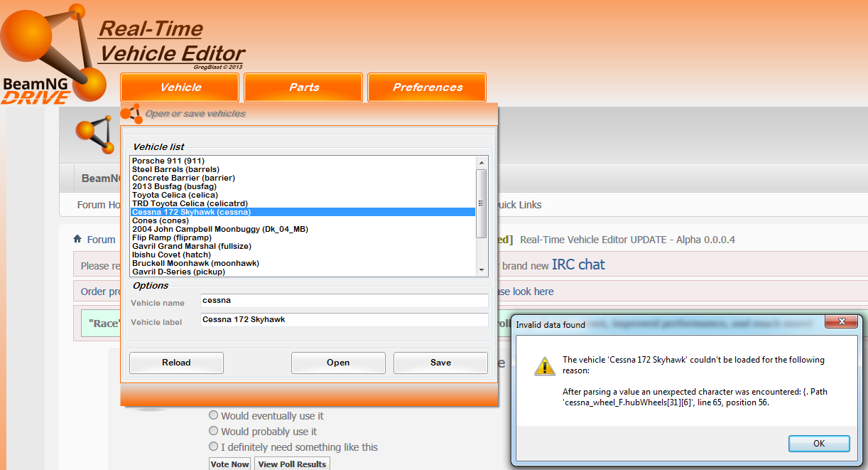Click the vehicle list scrollbar thumb
This screenshot has height=470, width=868.
click(482, 203)
